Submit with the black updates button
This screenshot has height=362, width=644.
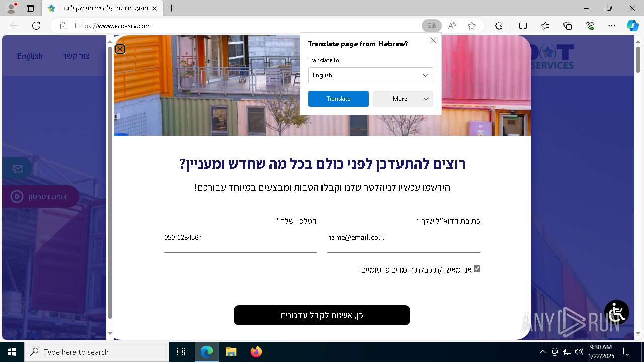point(322,315)
